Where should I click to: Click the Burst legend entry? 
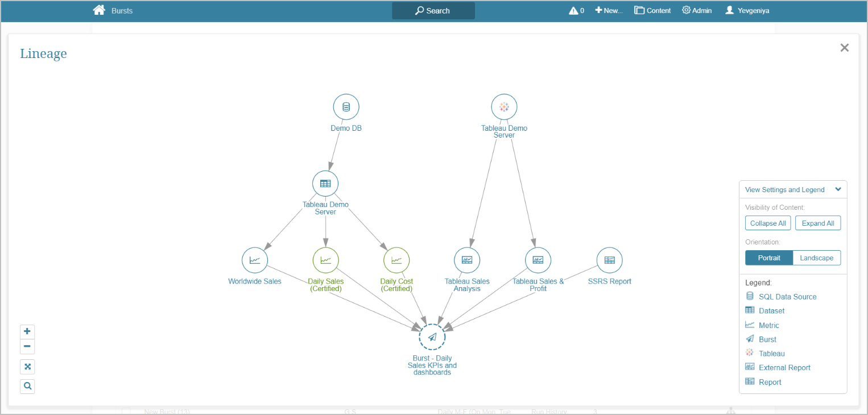click(761, 339)
